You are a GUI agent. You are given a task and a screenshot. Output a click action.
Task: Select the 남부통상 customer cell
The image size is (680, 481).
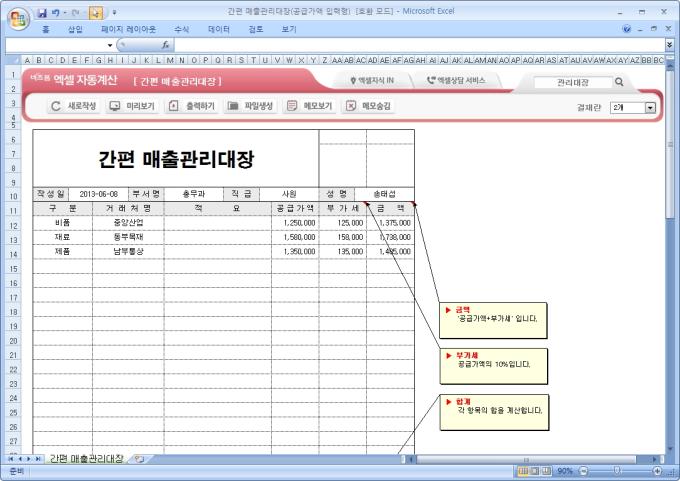click(128, 251)
